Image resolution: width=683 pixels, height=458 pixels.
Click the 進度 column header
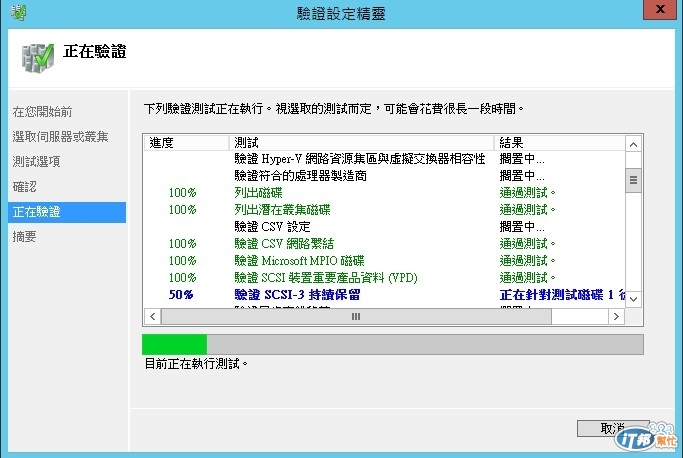coord(186,142)
